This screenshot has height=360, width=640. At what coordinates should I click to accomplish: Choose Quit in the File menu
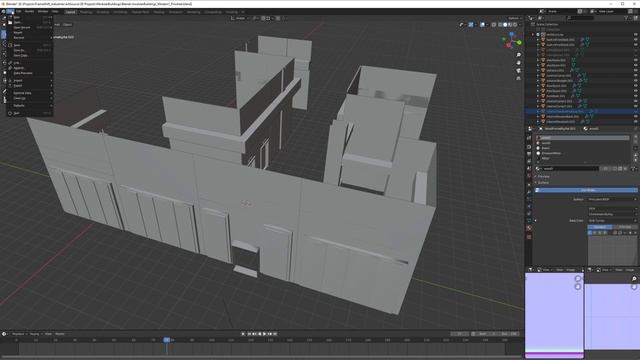[x=30, y=113]
